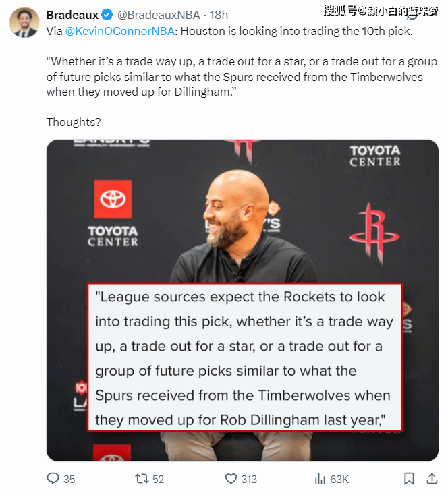Image resolution: width=448 pixels, height=493 pixels.
Task: Open the @KevinOConnorNBA mention link
Action: 119,31
